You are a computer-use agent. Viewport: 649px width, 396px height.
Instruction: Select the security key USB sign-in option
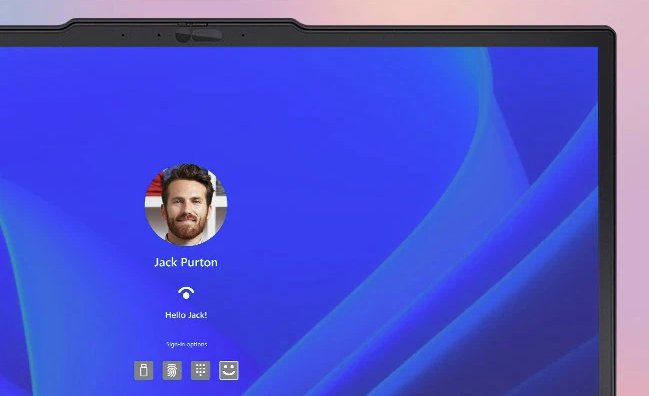tap(144, 370)
